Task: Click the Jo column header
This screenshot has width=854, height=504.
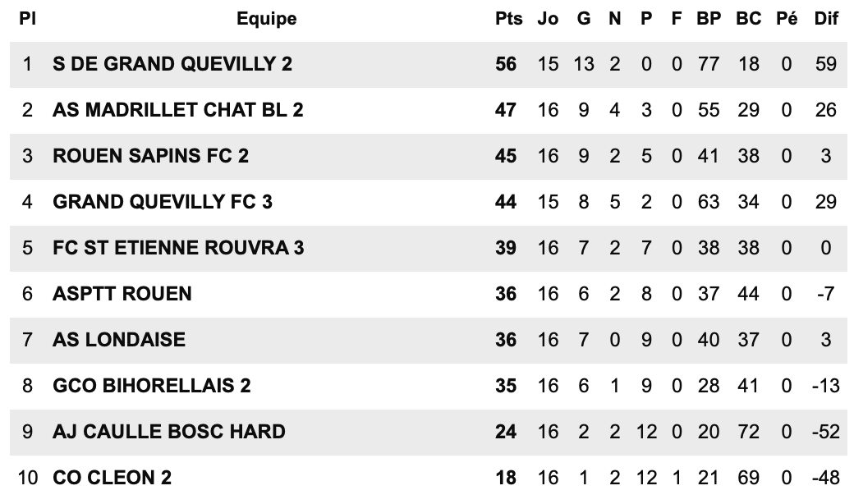Action: tap(548, 19)
